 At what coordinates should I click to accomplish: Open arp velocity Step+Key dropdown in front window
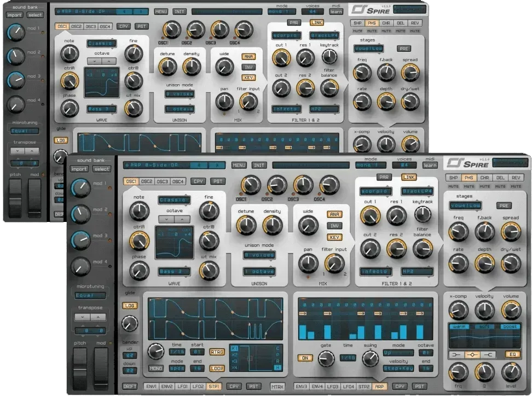(x=398, y=368)
